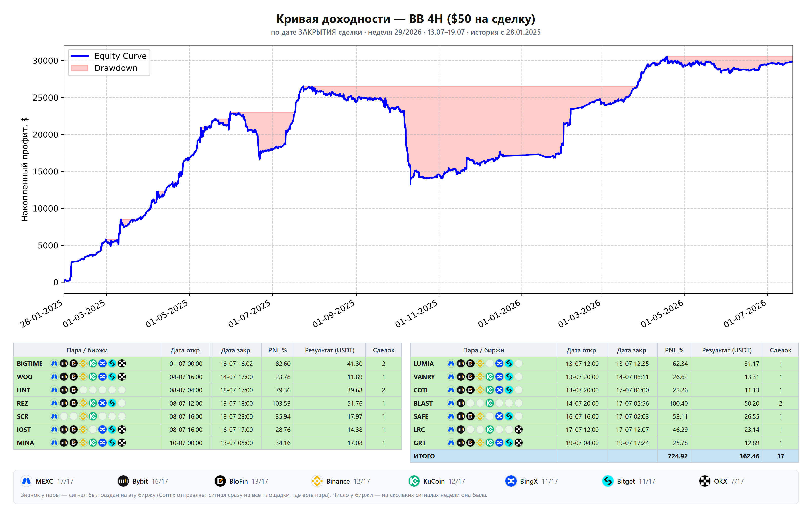This screenshot has width=812, height=513.
Task: Click the OKX icon in the BIGTIME row
Action: (x=122, y=363)
